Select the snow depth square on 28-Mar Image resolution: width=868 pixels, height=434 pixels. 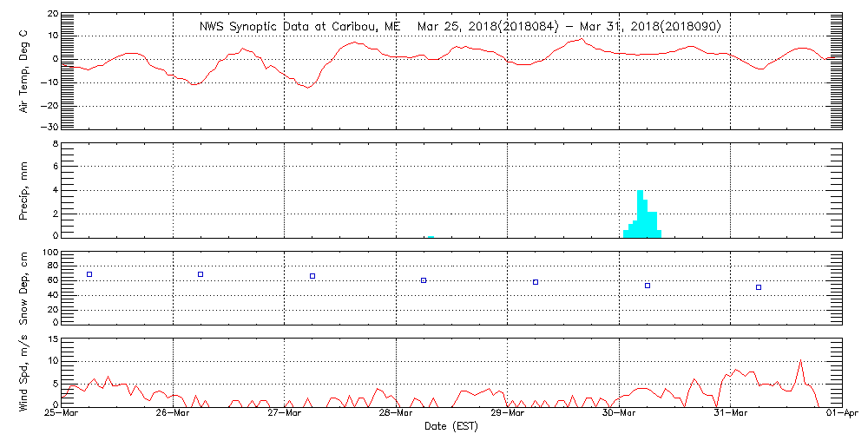click(424, 280)
